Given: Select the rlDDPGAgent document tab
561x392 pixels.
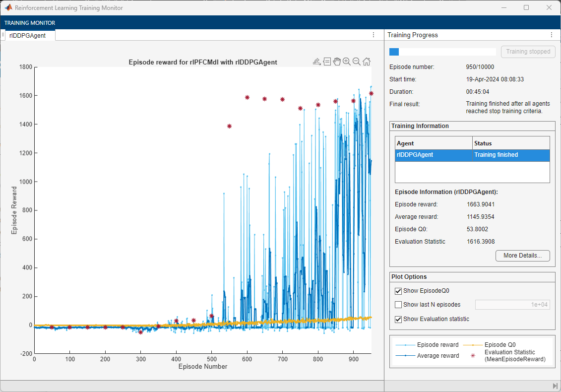Looking at the screenshot, I should click(x=27, y=36).
